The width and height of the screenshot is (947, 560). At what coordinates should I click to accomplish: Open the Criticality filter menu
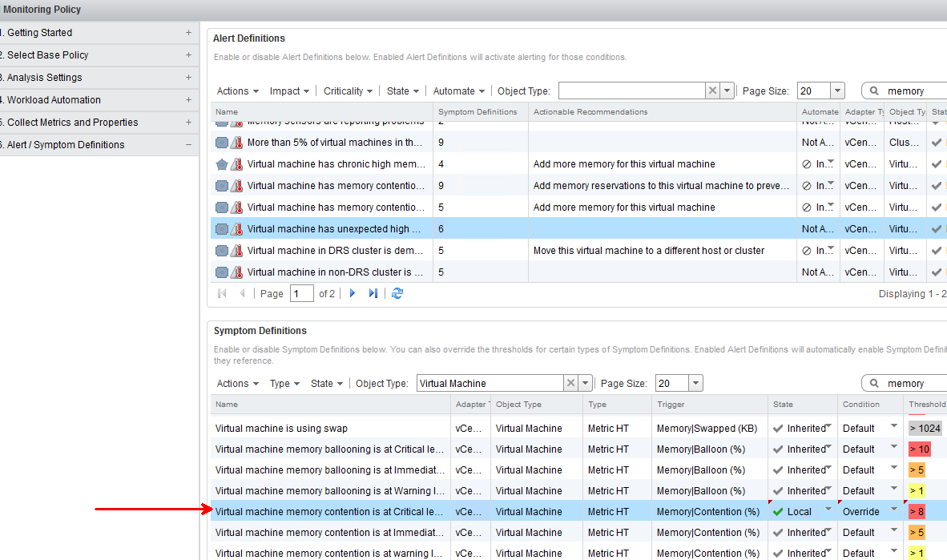(x=348, y=91)
